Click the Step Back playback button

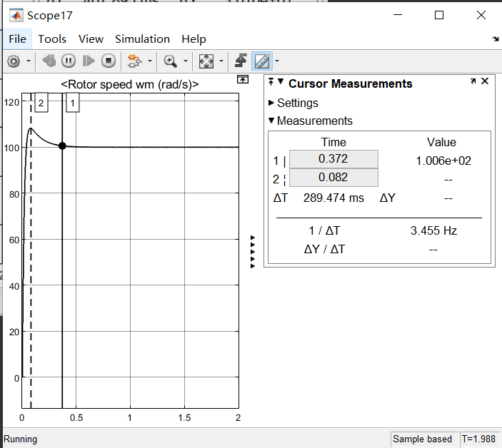click(49, 61)
